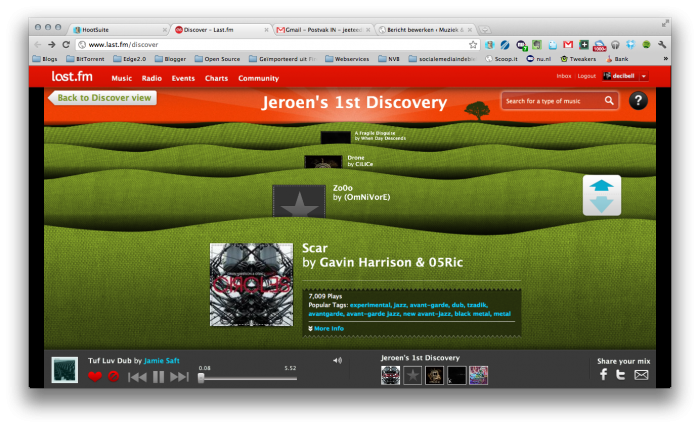Open the Radio menu
700x428 pixels.
[152, 78]
